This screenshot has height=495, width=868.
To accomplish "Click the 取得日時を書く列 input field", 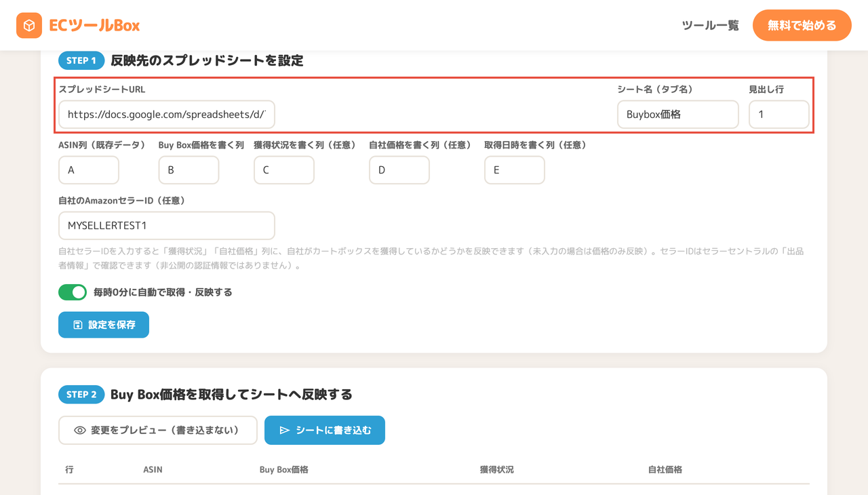I will click(x=514, y=170).
